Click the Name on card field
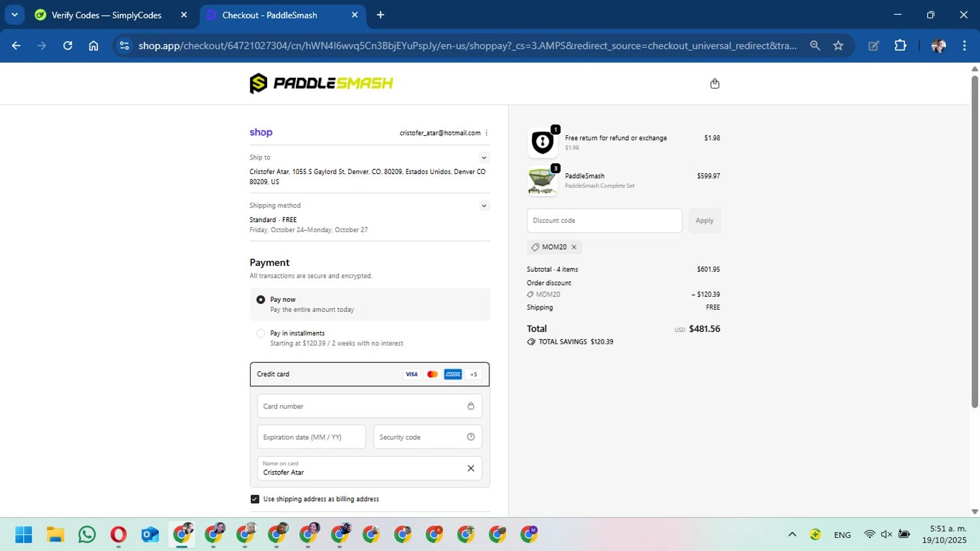Screen dimensions: 980x551 370,468
